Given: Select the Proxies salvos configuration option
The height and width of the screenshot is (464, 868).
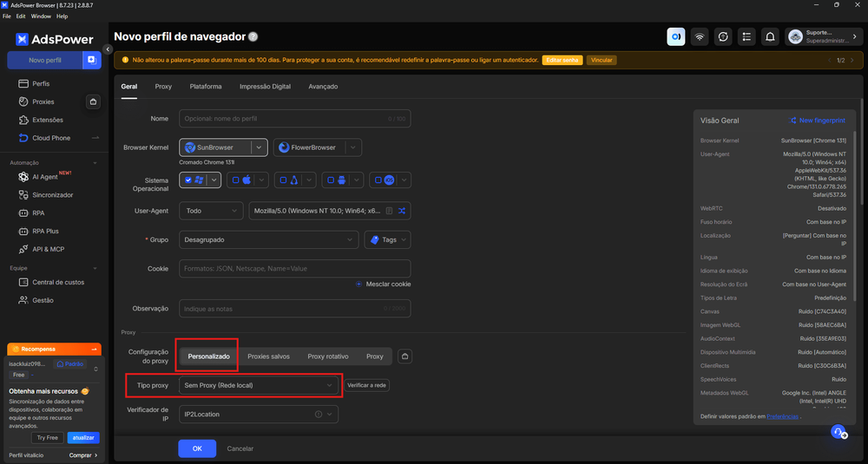Looking at the screenshot, I should point(268,356).
